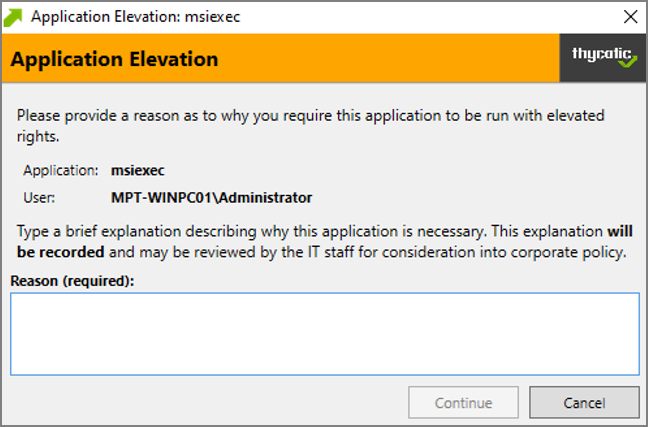This screenshot has height=427, width=648.
Task: Click the green checkmark in the Thycotic logo
Action: [x=627, y=63]
